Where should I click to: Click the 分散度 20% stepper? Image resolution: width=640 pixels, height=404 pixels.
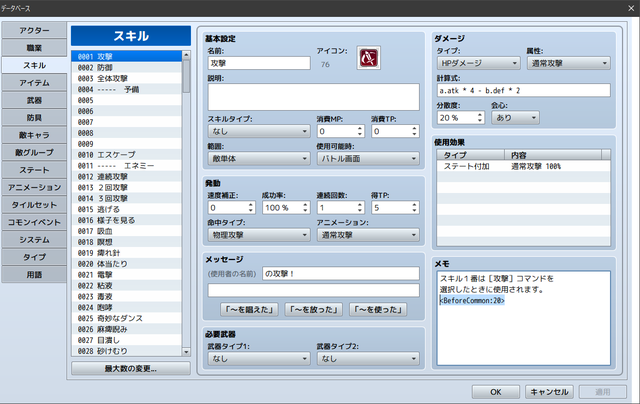pos(461,118)
